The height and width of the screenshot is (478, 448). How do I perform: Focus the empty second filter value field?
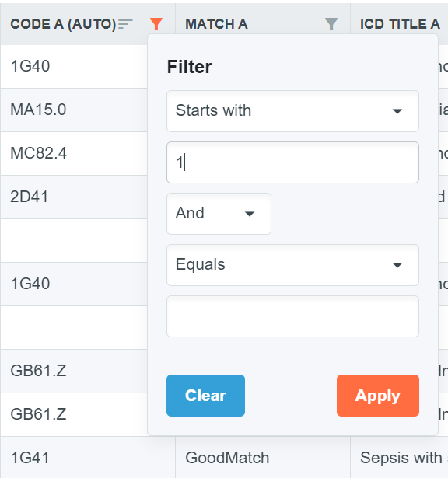(x=292, y=316)
